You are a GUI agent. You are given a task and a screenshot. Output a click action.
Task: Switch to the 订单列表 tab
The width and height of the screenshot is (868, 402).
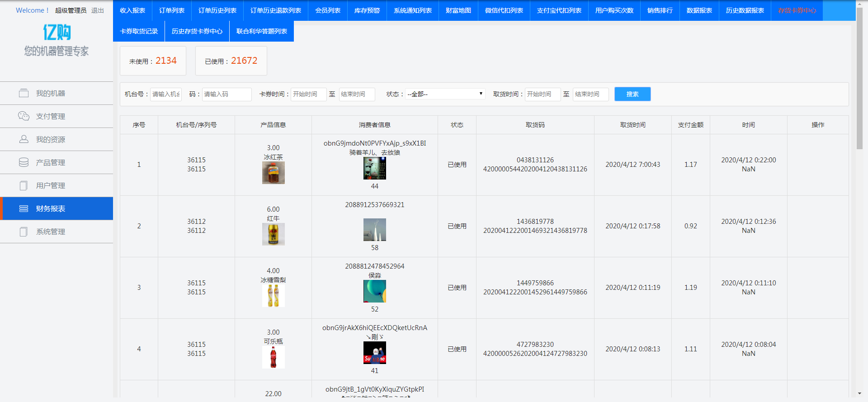[172, 10]
